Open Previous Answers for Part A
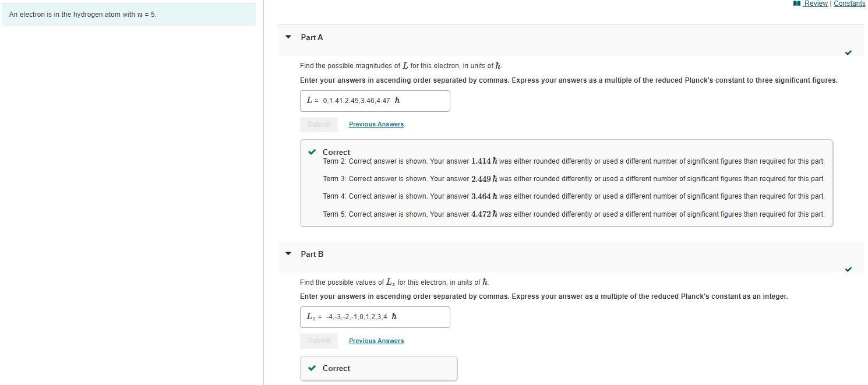 (376, 124)
